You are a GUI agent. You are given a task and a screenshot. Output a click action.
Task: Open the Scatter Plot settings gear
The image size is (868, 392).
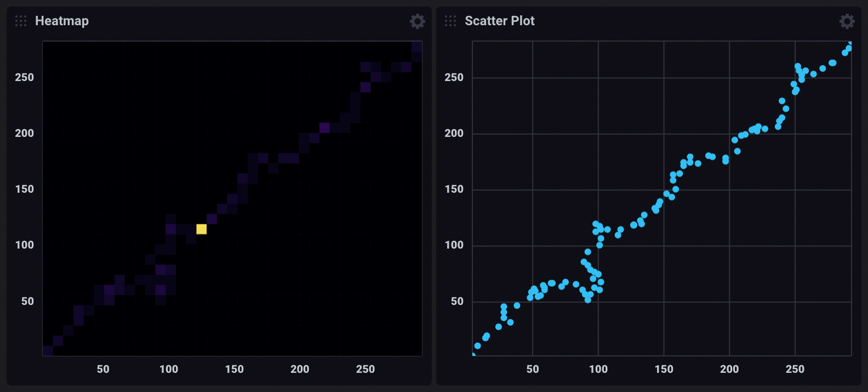[x=847, y=21]
